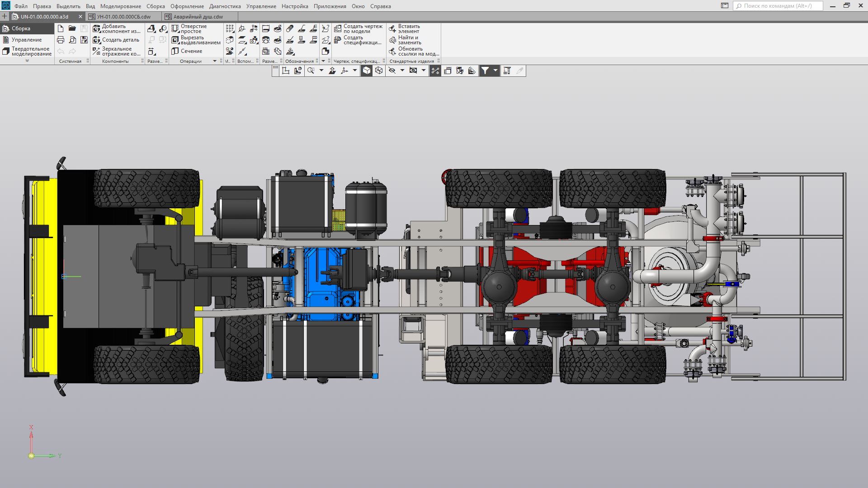The height and width of the screenshot is (488, 868).
Task: Click Создать чертеж по модели icon
Action: coord(338,28)
